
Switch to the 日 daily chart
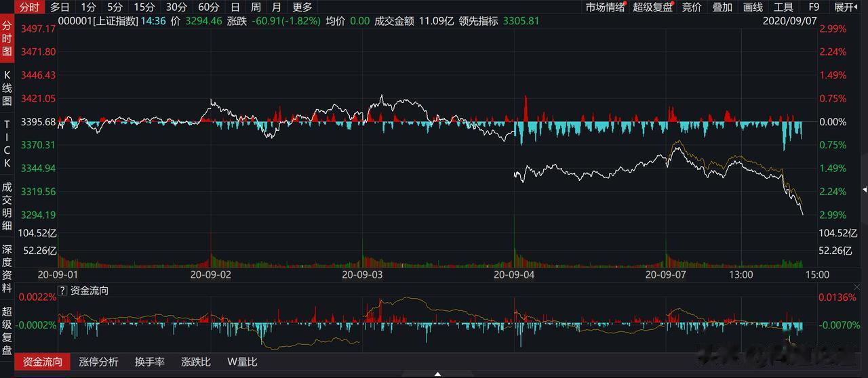235,7
